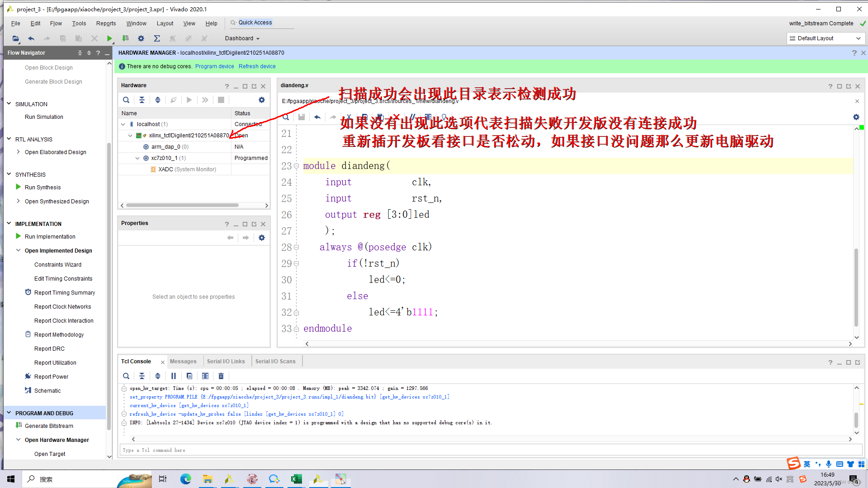868x488 pixels.
Task: Open Microsoft Edge from the taskbar
Action: 185,479
